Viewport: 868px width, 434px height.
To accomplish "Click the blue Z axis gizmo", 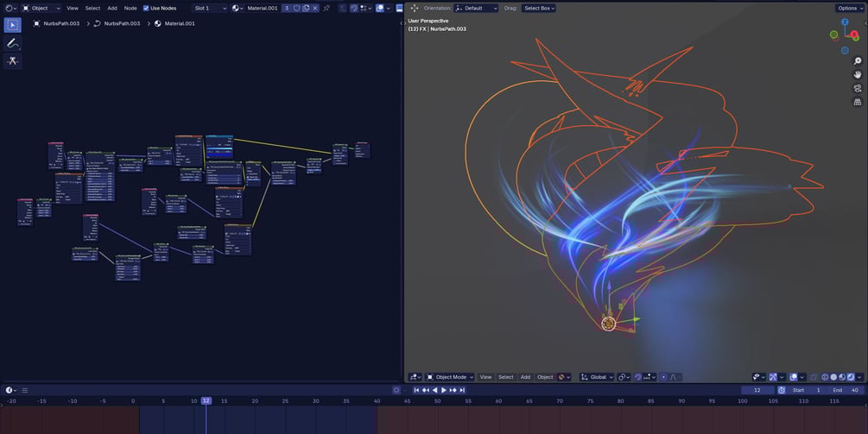I will pos(845,22).
